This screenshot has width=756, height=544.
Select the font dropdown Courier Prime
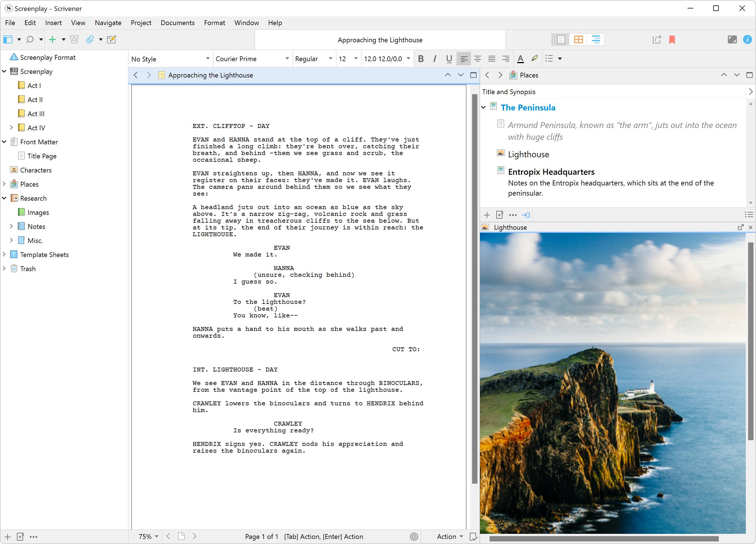[x=252, y=59]
